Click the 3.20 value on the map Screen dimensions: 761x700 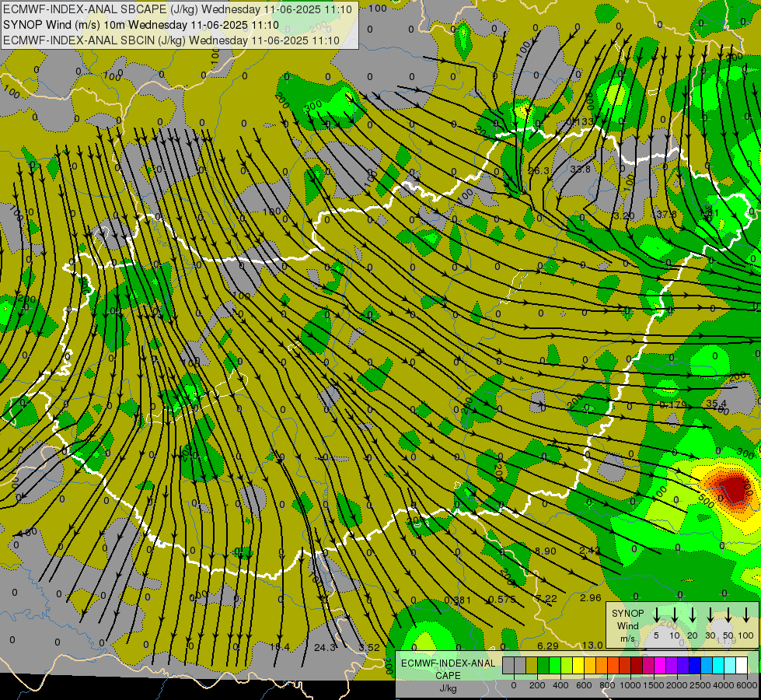pos(624,215)
